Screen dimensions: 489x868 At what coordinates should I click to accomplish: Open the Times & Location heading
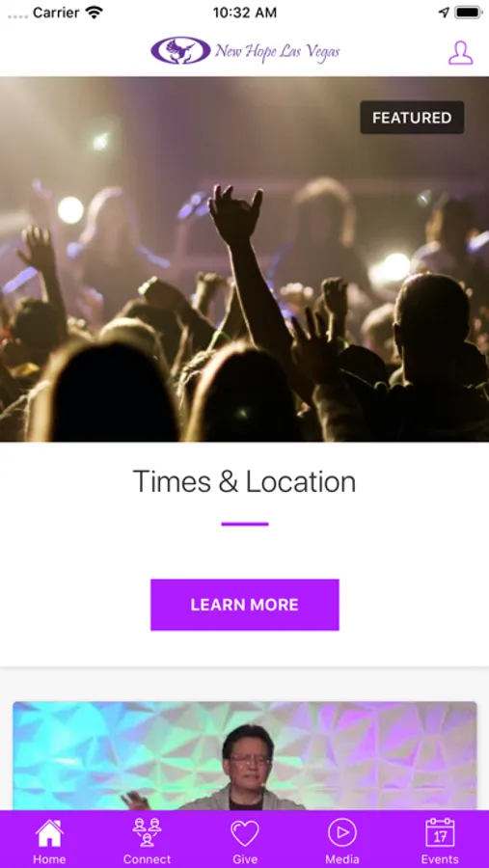coord(244,481)
